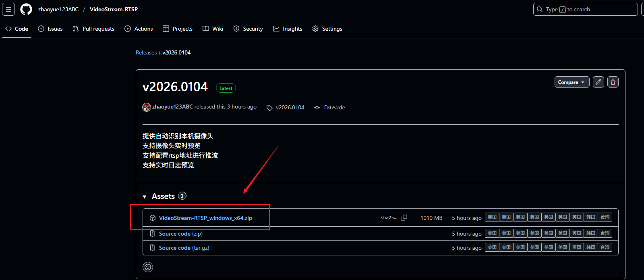Screen dimensions: 644x280
Task: Open the Projects tab
Action: (x=178, y=29)
